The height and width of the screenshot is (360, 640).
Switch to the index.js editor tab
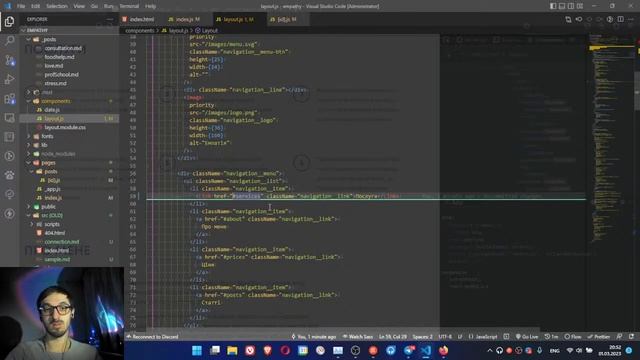pos(187,19)
